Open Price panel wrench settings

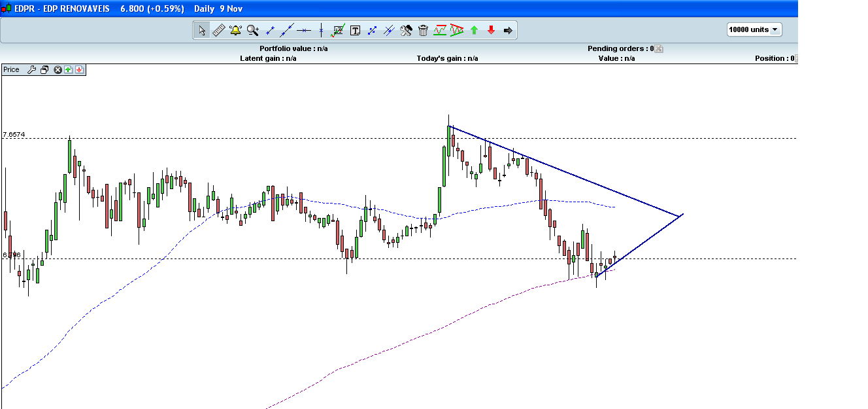[x=31, y=69]
